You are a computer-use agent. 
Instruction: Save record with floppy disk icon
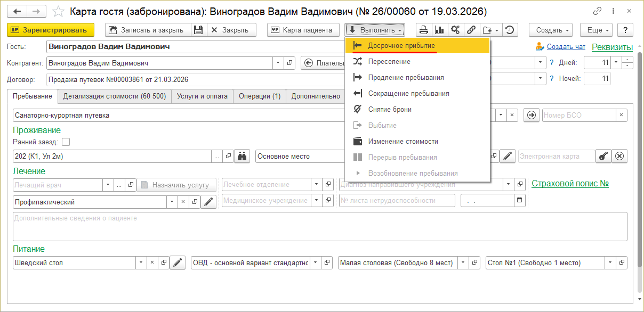(198, 30)
